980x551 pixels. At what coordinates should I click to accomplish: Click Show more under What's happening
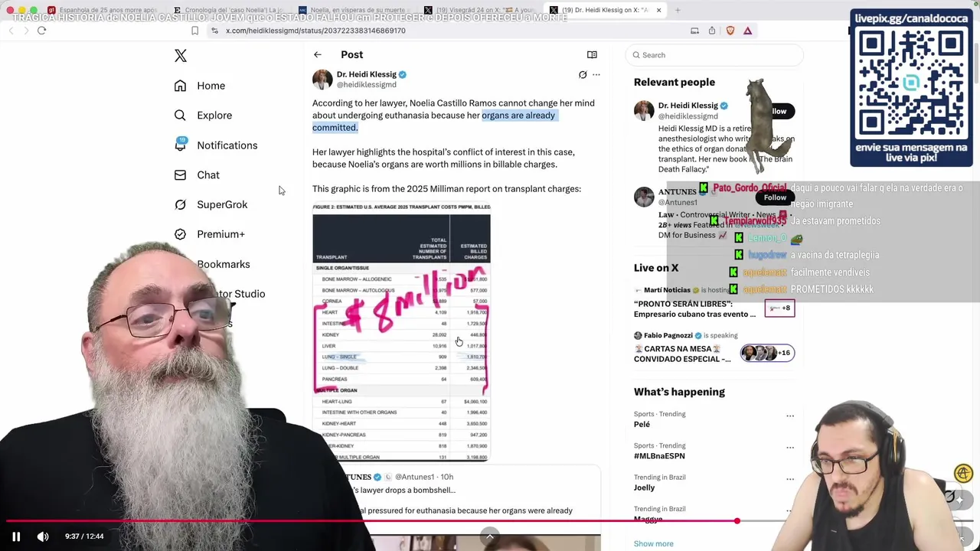pyautogui.click(x=654, y=544)
